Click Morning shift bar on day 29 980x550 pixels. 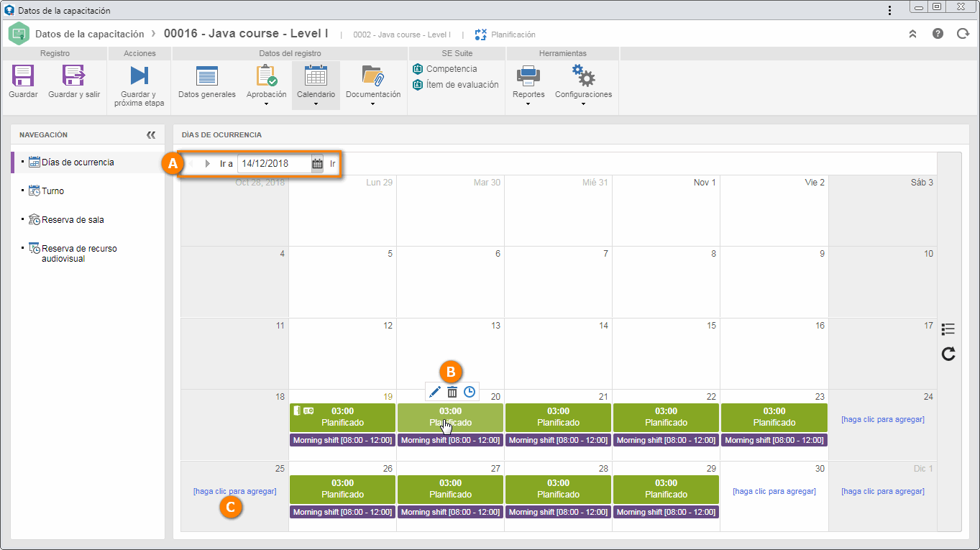(x=666, y=512)
